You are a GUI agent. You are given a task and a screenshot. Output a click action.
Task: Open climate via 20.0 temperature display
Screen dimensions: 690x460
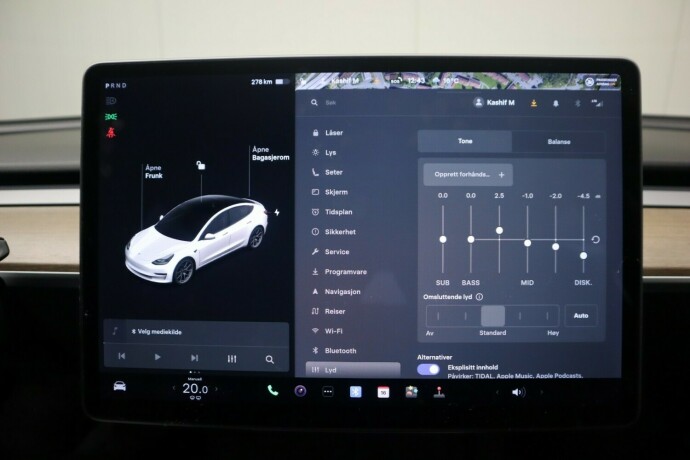coord(195,389)
